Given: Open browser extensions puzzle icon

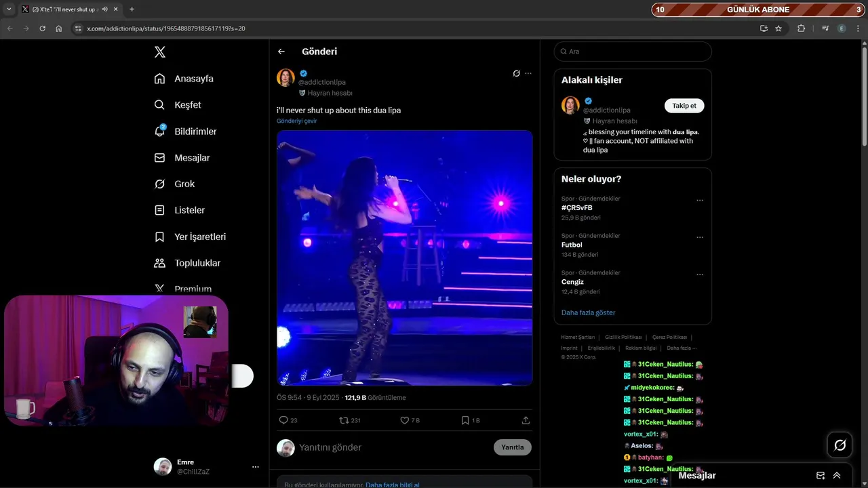Looking at the screenshot, I should pyautogui.click(x=802, y=28).
